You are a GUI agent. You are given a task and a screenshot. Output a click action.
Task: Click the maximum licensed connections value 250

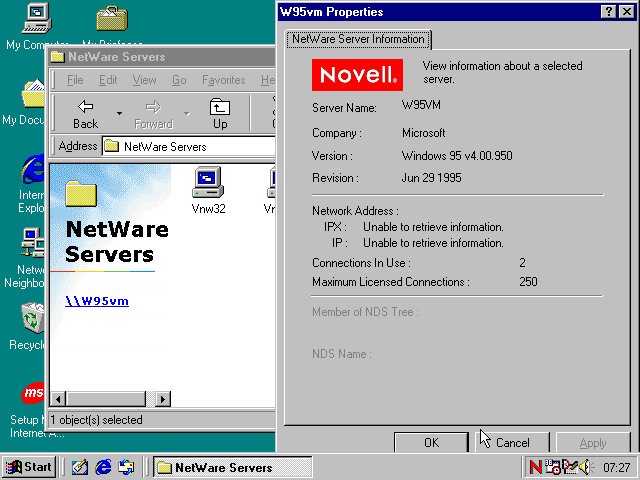528,282
